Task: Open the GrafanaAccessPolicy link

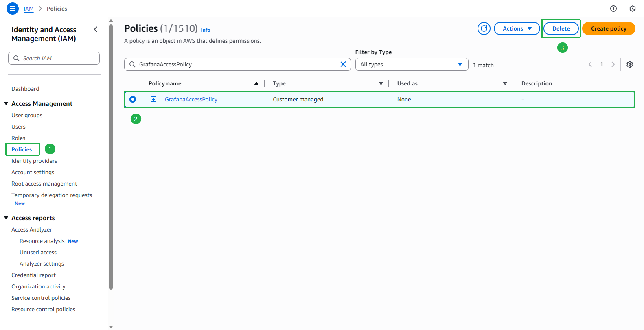Action: click(191, 99)
